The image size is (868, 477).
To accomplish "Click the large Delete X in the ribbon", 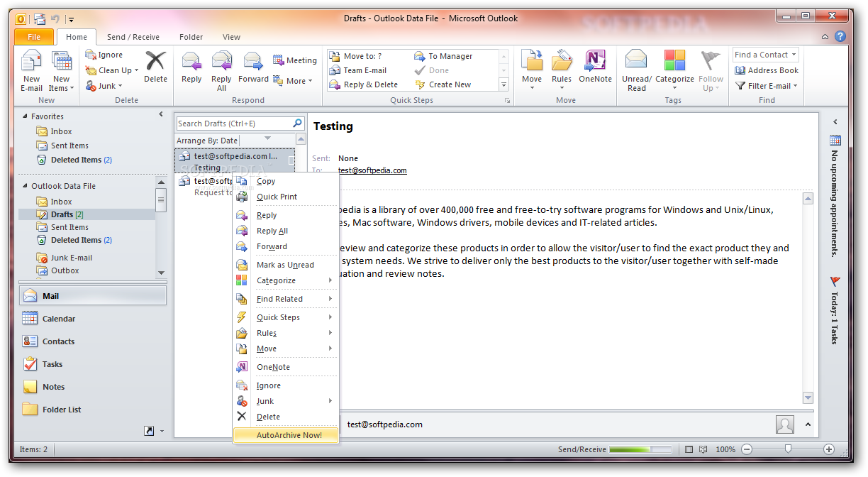I will pyautogui.click(x=155, y=68).
